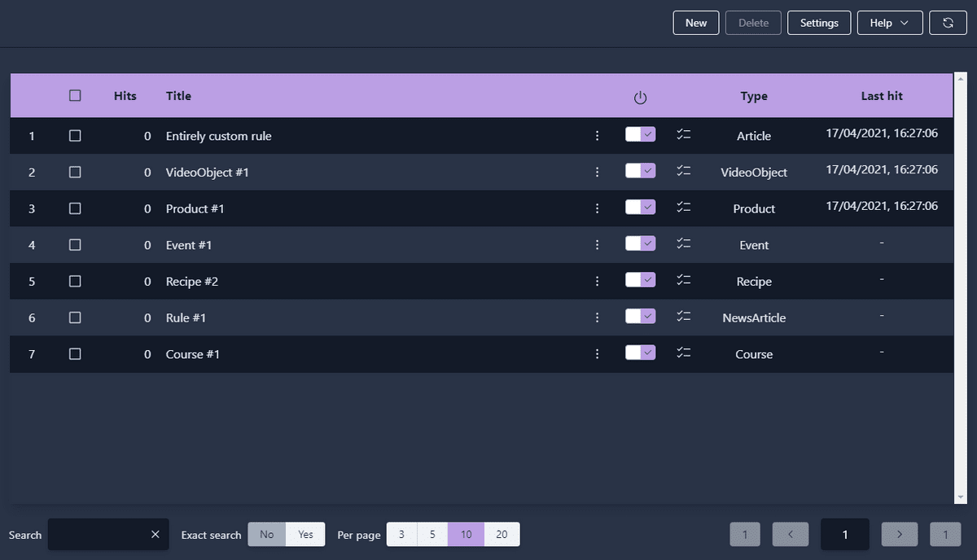The height and width of the screenshot is (560, 977).
Task: Open three-dot menu for VideoObject #1
Action: point(598,173)
